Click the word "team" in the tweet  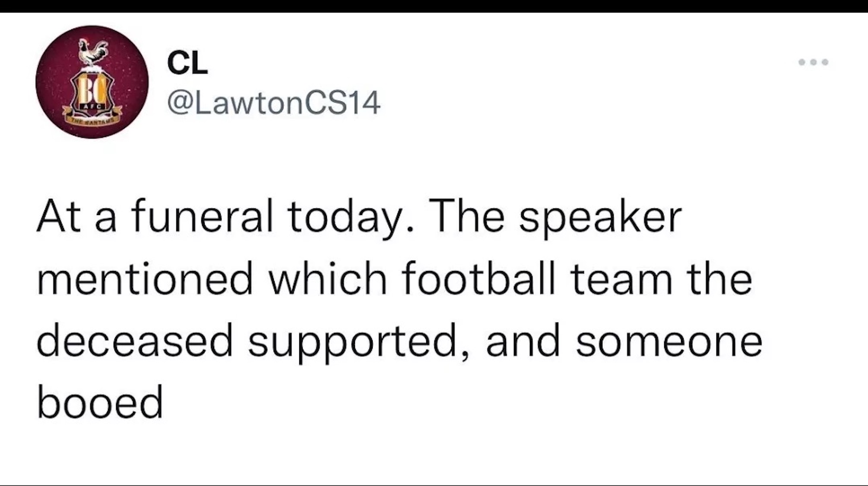click(x=621, y=279)
